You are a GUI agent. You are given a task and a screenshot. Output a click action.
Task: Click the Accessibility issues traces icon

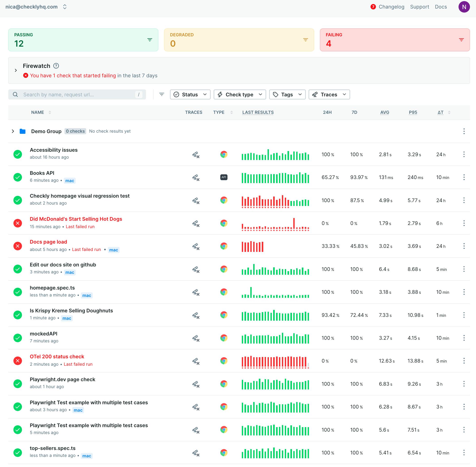coord(196,155)
